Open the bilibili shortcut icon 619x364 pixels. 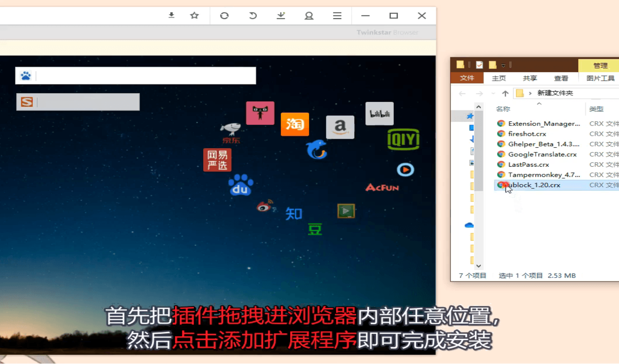point(379,114)
